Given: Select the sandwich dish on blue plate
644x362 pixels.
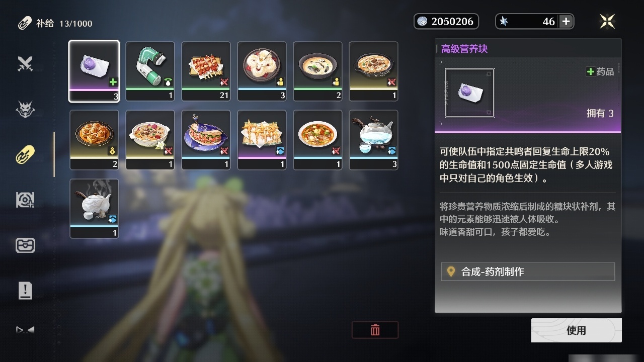Looking at the screenshot, I should (206, 140).
